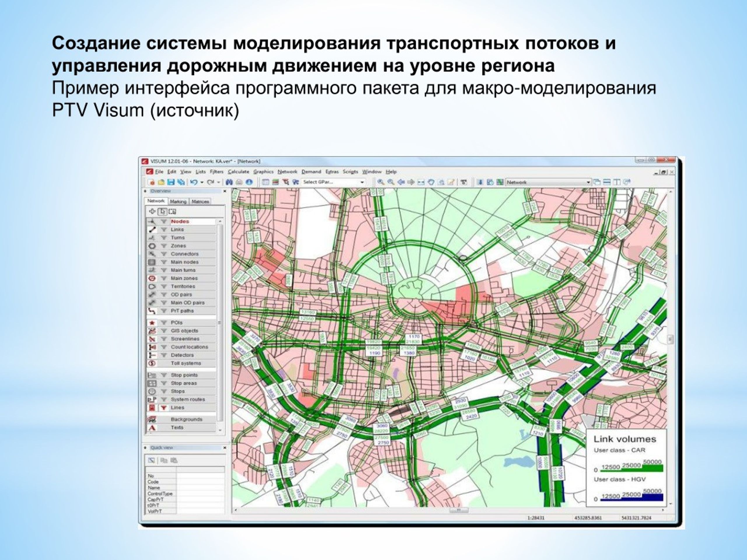Toggle the POIs star layer icon
The height and width of the screenshot is (560, 747).
click(152, 323)
